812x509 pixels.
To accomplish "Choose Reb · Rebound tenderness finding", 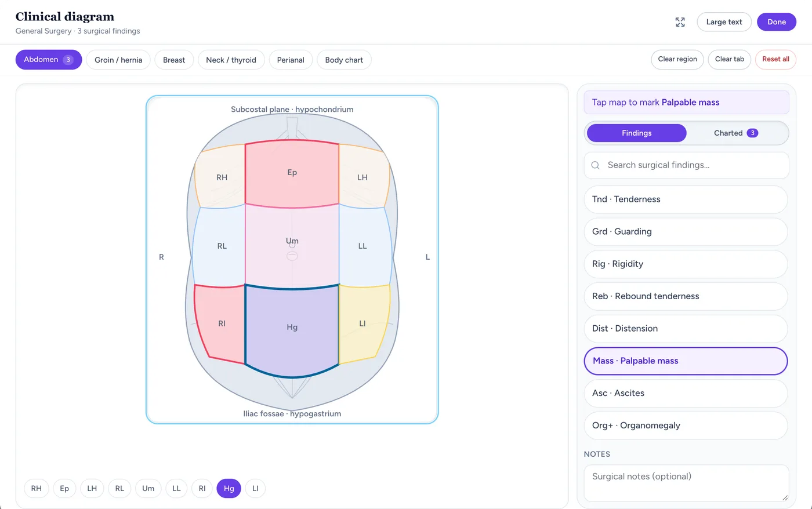I will 686,296.
